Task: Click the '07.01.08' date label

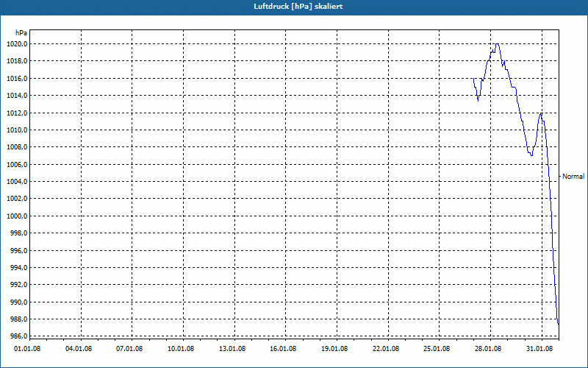Action: [x=130, y=349]
